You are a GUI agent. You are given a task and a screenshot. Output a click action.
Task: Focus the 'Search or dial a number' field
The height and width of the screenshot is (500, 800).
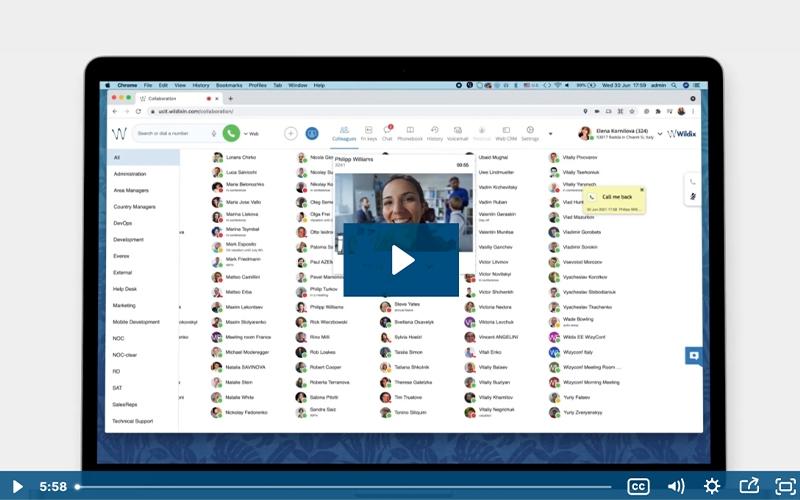(176, 133)
